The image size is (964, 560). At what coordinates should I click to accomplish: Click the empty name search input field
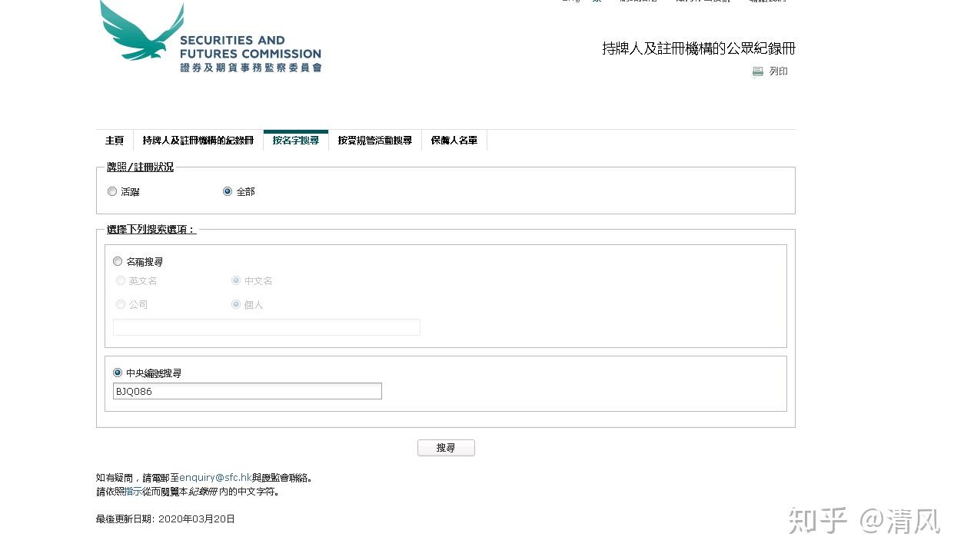266,327
